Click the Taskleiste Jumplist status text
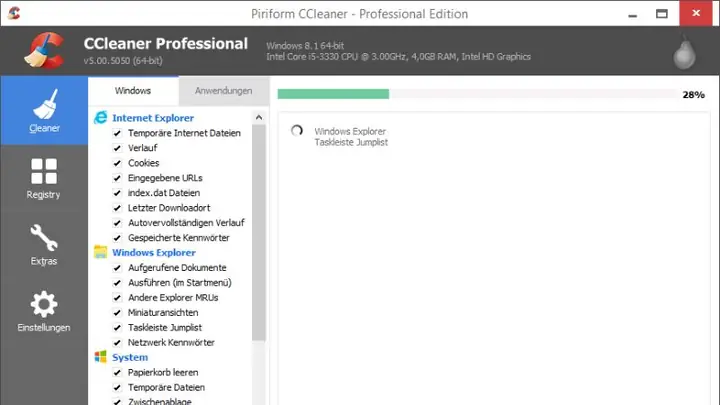The height and width of the screenshot is (405, 720). point(351,142)
